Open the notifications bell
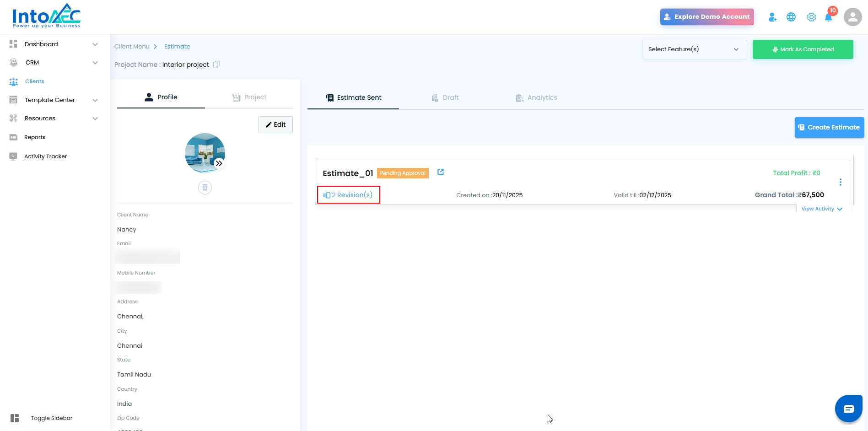Screen dimensions: 868x431 (829, 17)
